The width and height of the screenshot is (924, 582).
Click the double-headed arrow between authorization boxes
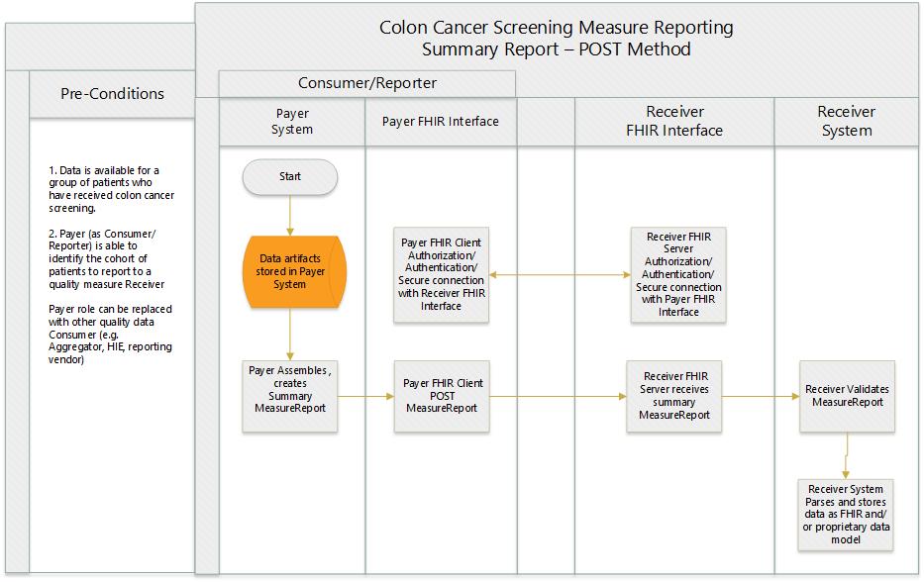coord(560,274)
